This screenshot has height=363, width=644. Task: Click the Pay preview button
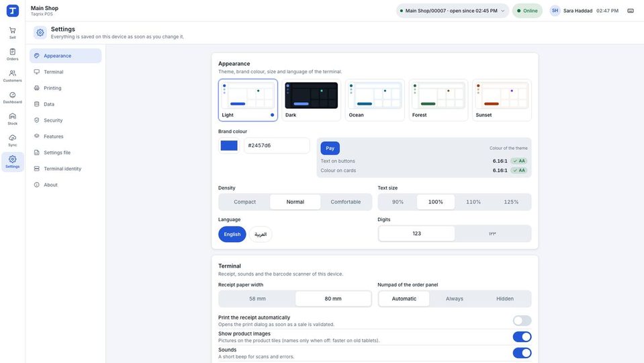(330, 148)
